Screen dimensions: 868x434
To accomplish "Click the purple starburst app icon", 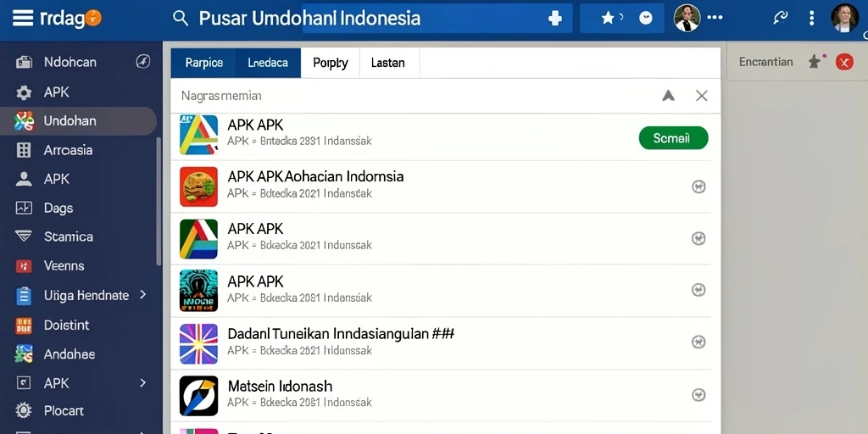I will pyautogui.click(x=198, y=344).
